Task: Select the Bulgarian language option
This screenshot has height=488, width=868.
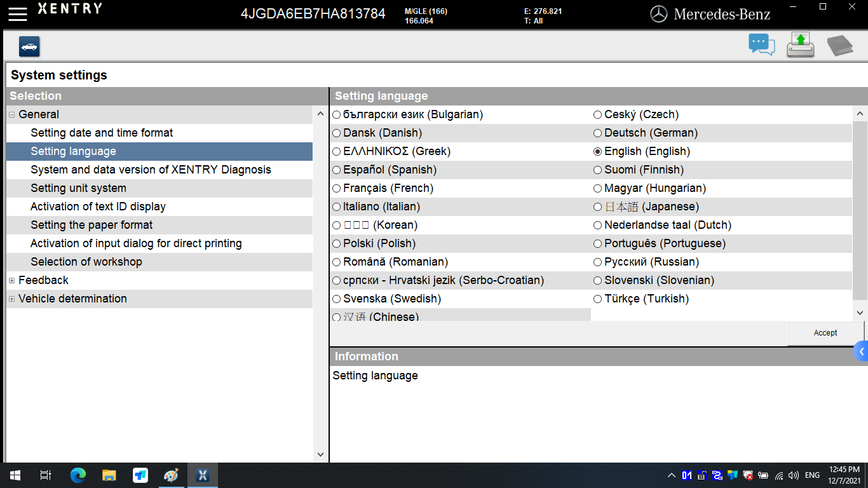Action: 337,115
